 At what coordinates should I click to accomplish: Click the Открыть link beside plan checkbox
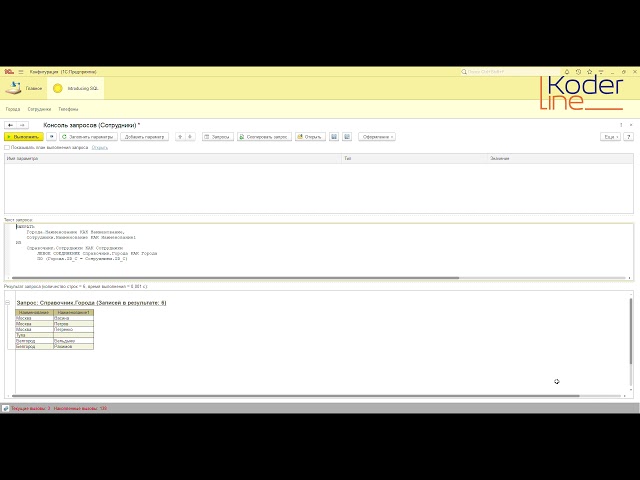(100, 147)
